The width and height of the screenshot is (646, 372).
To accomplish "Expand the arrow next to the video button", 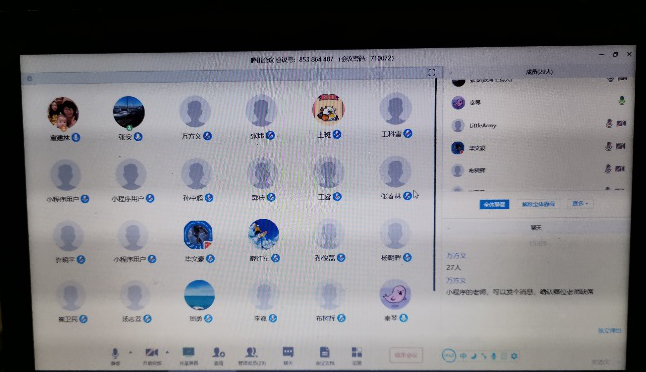I will point(167,352).
